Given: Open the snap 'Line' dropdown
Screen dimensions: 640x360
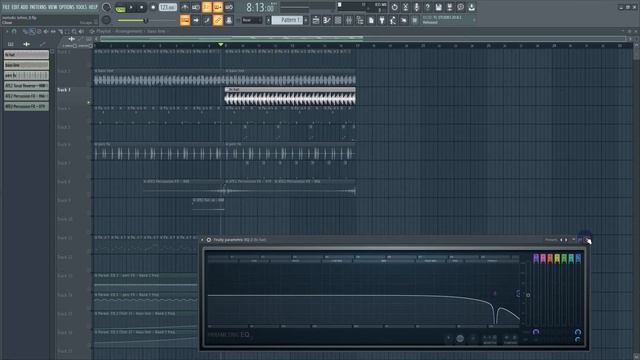Looking at the screenshot, I should (251, 20).
